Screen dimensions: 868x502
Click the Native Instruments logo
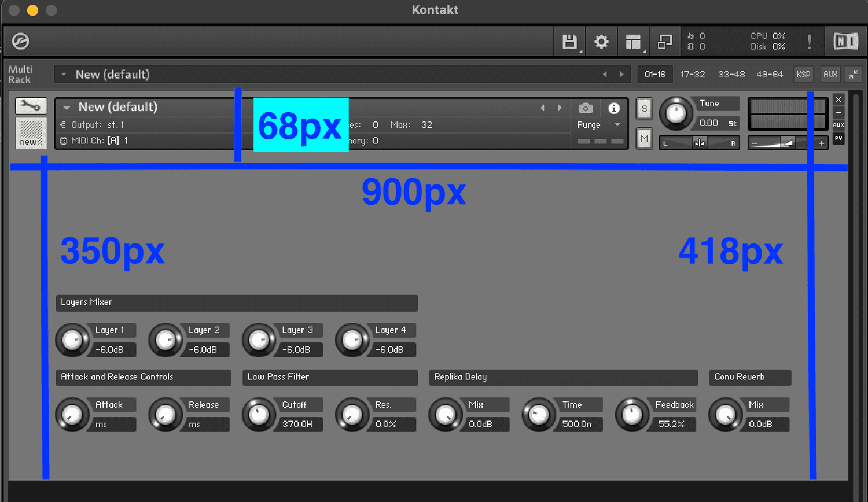(845, 41)
